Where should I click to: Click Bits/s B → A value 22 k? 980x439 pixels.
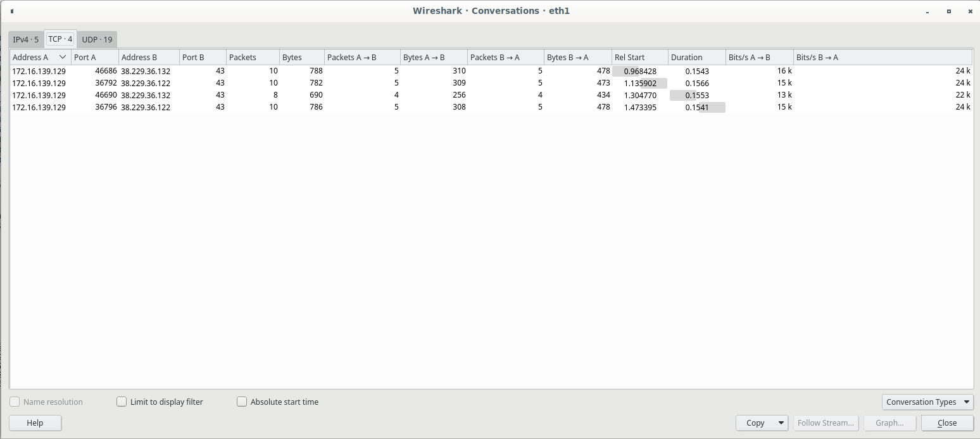[963, 95]
